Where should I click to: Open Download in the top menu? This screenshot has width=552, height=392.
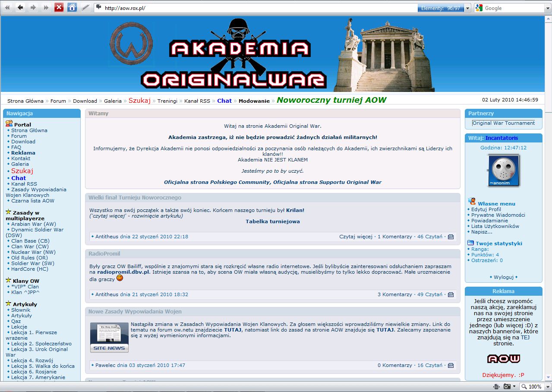[85, 101]
